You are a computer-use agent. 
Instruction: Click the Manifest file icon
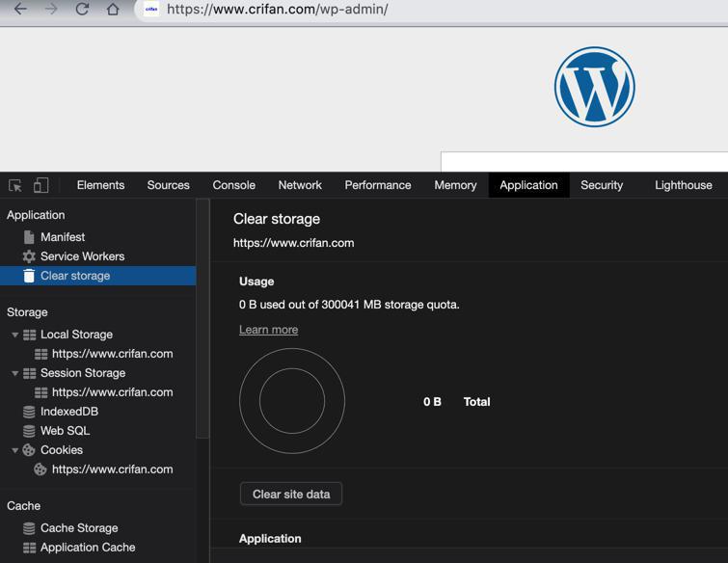coord(29,237)
